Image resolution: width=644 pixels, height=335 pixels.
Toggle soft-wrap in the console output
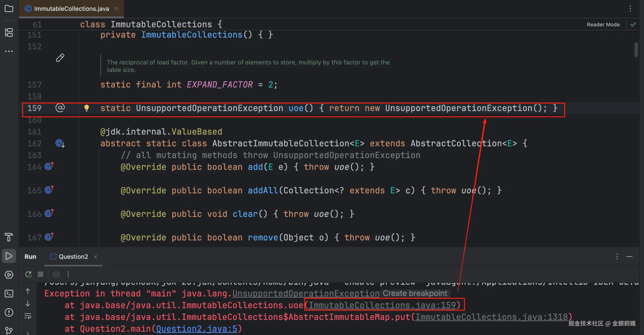28,316
